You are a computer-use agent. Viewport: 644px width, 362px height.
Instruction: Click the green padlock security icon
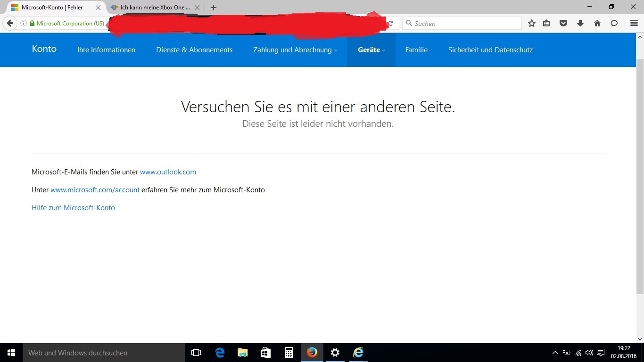pyautogui.click(x=32, y=23)
